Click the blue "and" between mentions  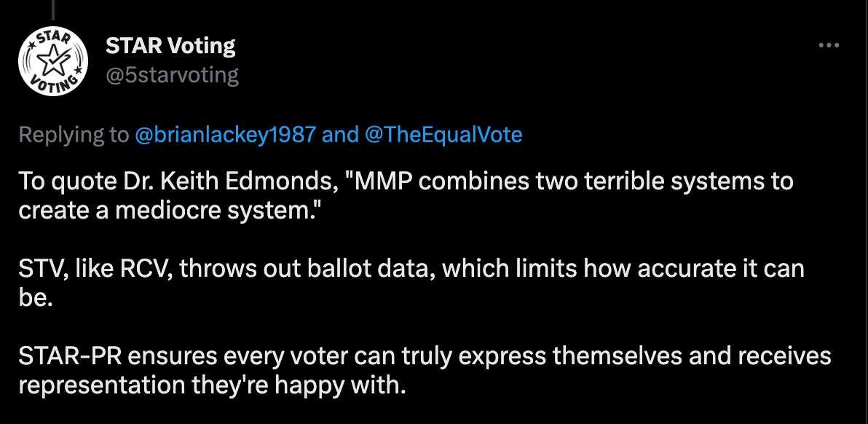coord(340,135)
